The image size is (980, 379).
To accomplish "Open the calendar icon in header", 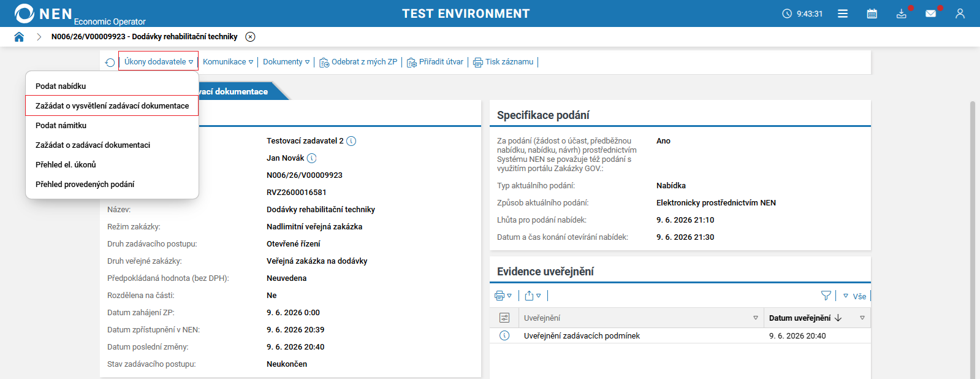I will click(872, 13).
